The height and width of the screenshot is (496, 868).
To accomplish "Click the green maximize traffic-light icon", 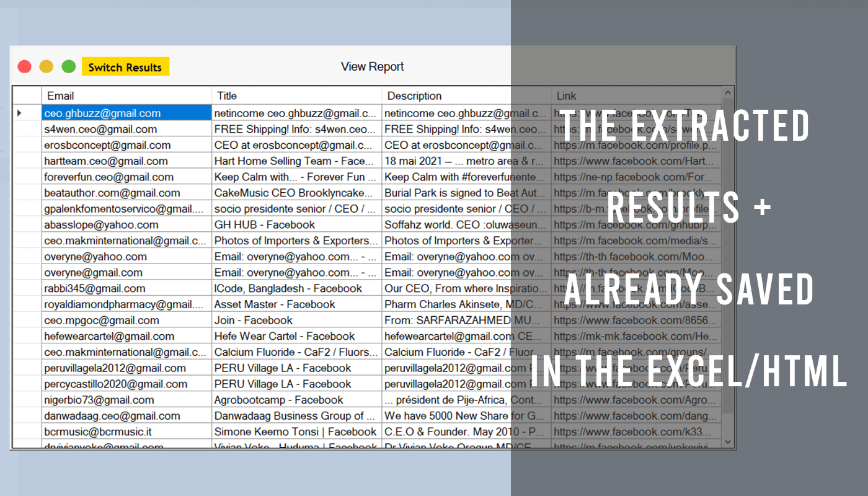I will click(68, 66).
